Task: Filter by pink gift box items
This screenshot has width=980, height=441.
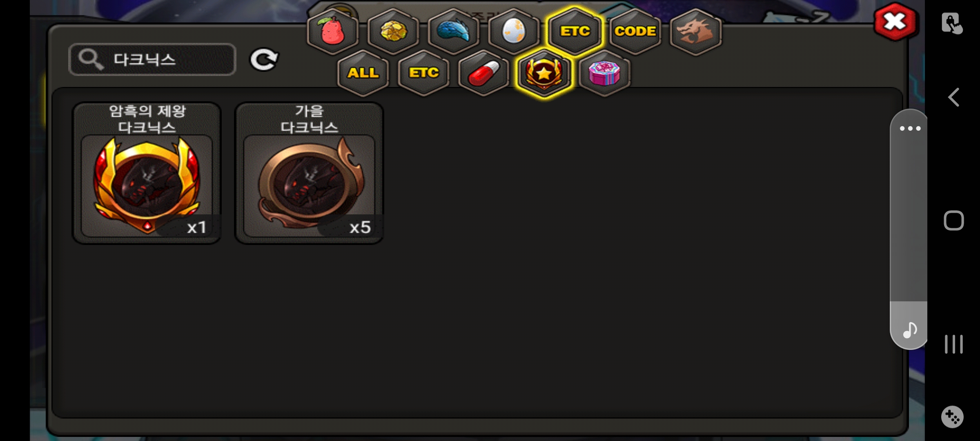Action: tap(604, 73)
